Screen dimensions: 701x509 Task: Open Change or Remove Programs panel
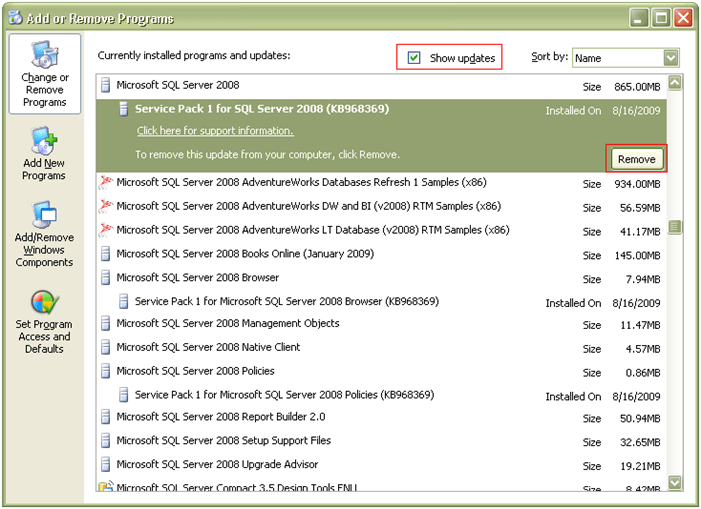(44, 75)
